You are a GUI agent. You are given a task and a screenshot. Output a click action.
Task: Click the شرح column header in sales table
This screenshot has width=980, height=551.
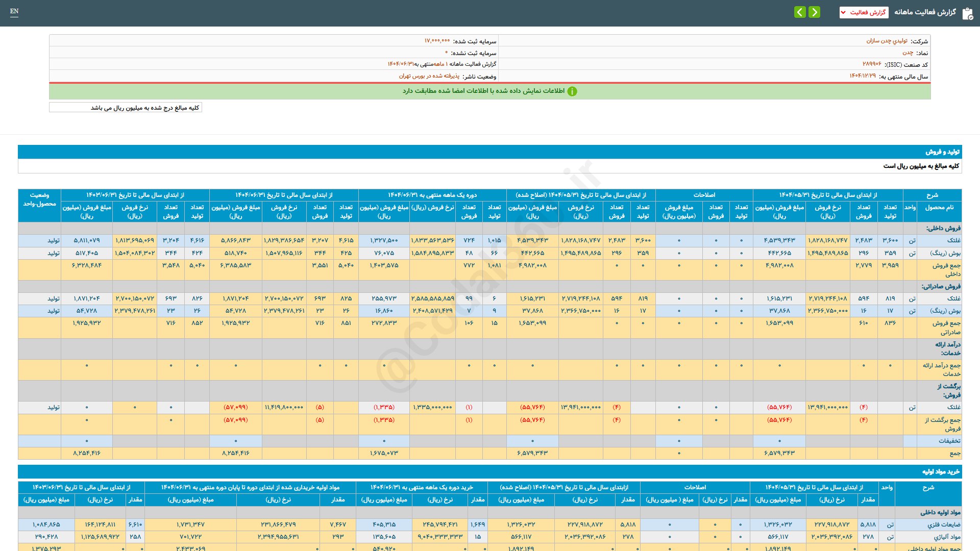pyautogui.click(x=932, y=195)
